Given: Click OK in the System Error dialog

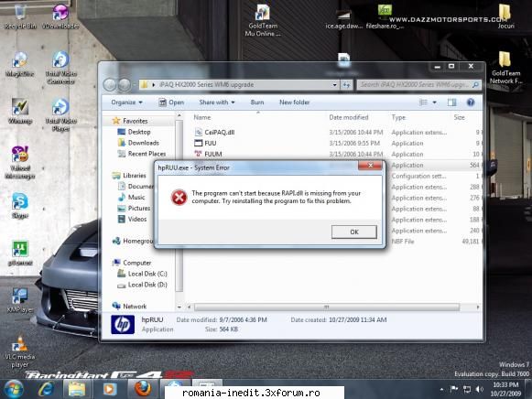Looking at the screenshot, I should point(353,232).
